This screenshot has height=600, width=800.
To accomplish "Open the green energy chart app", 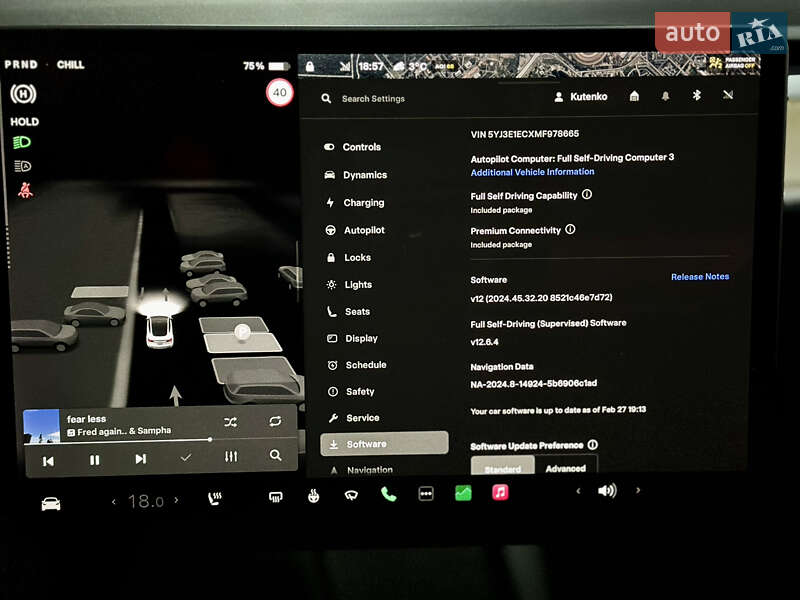I will [x=463, y=493].
